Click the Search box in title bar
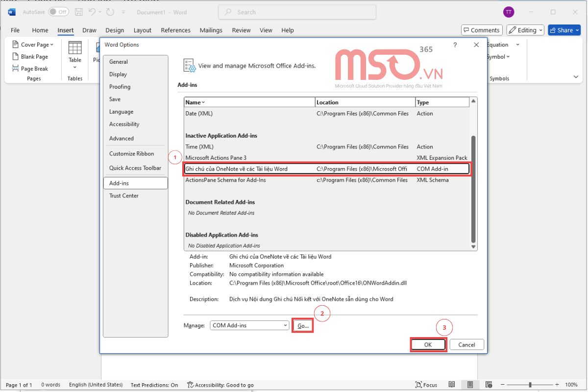This screenshot has height=392, width=588. pyautogui.click(x=297, y=12)
